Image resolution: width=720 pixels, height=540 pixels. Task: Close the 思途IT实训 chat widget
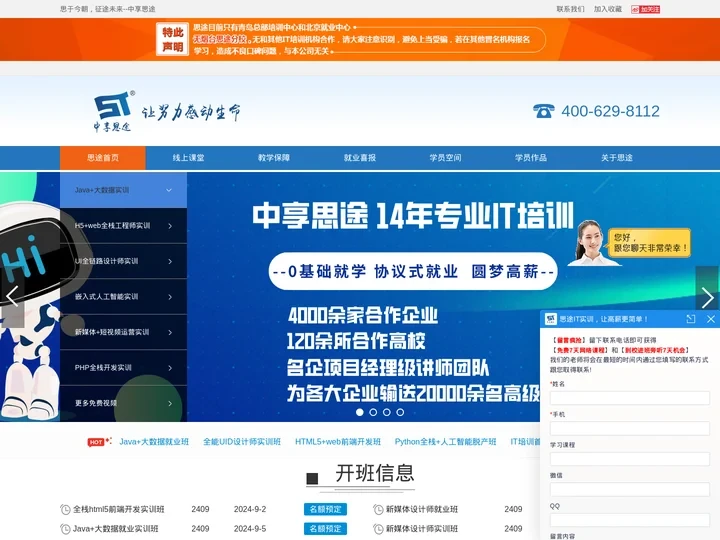tap(711, 319)
